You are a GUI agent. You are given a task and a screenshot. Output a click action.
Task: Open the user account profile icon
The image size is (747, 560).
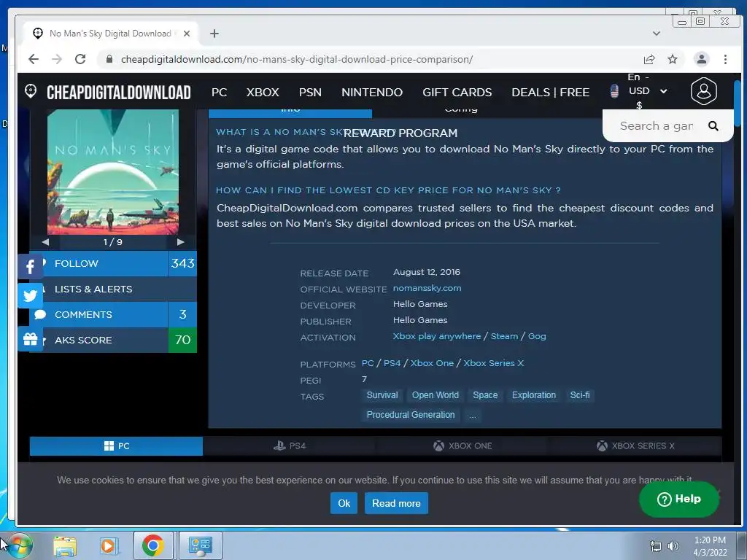pos(704,91)
